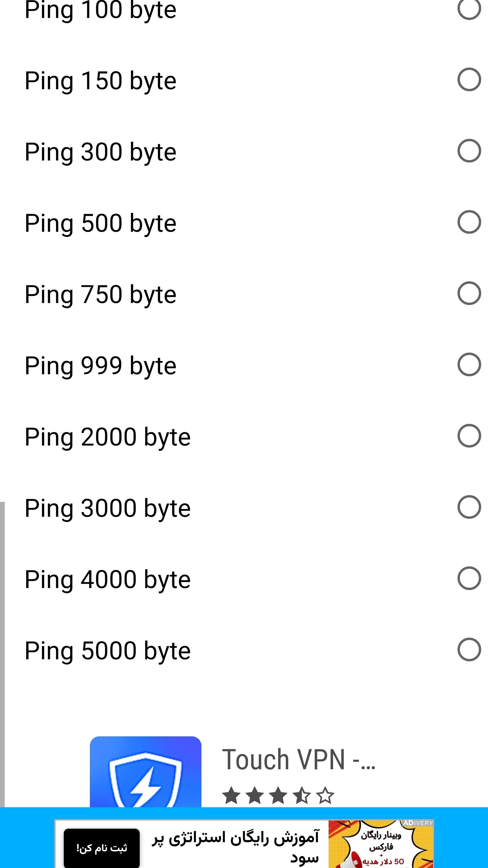This screenshot has width=488, height=868.
Task: Choose the Ping 150 byte option
Action: [x=469, y=80]
